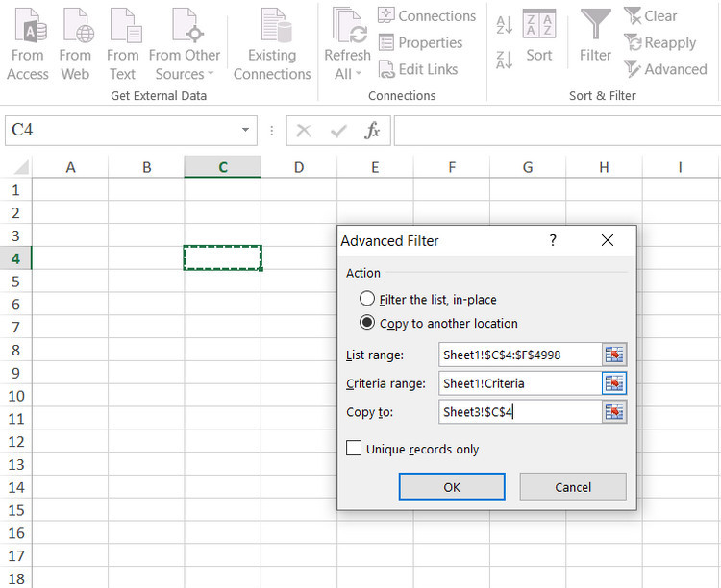Import data using From Web

(75, 44)
